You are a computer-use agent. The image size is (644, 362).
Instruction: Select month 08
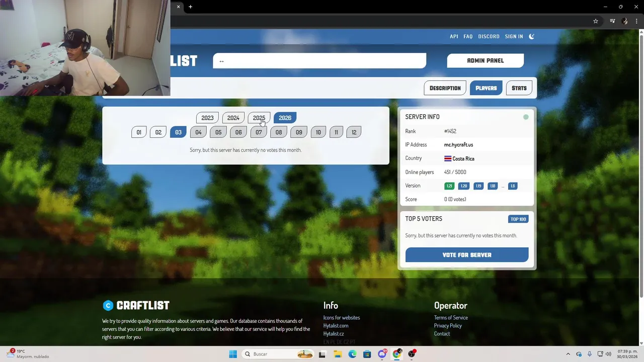coord(279,132)
